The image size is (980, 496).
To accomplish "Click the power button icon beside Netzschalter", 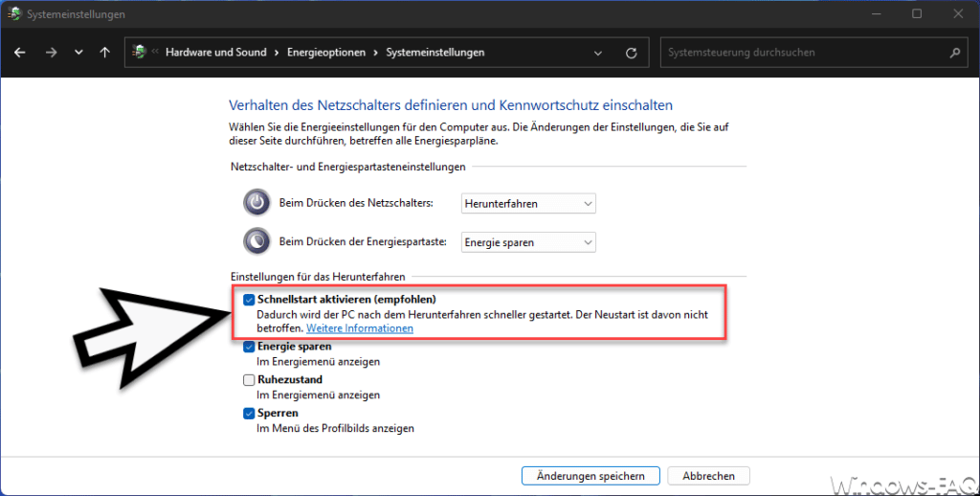I will coord(256,203).
